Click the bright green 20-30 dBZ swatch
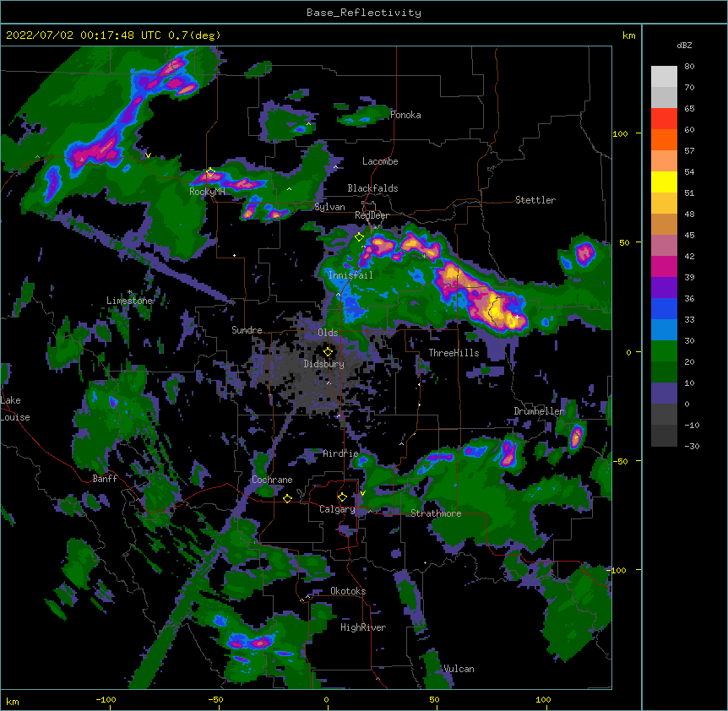 (x=664, y=351)
